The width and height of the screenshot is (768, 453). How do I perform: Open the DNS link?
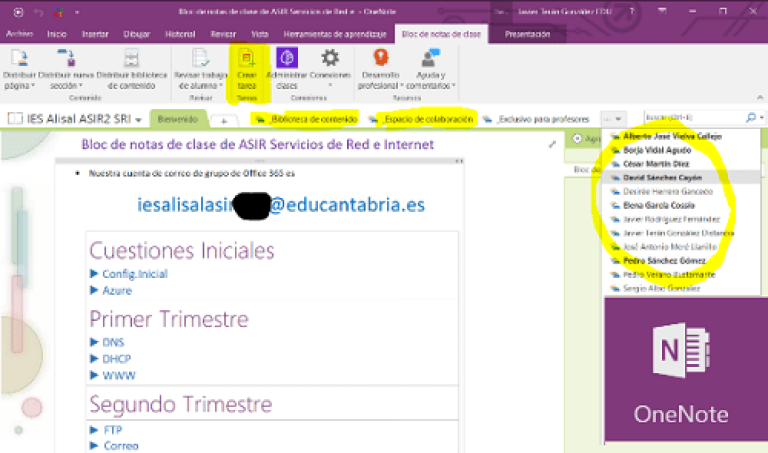pyautogui.click(x=113, y=342)
